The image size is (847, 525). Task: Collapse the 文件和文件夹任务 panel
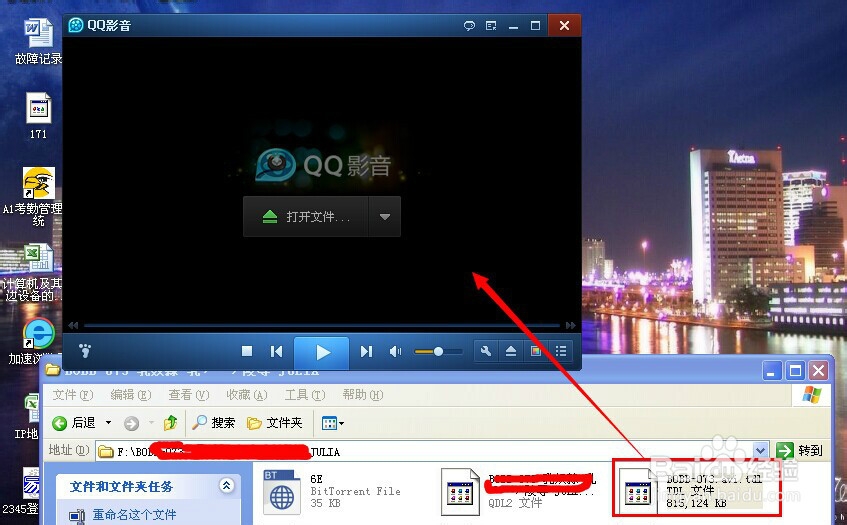click(226, 486)
